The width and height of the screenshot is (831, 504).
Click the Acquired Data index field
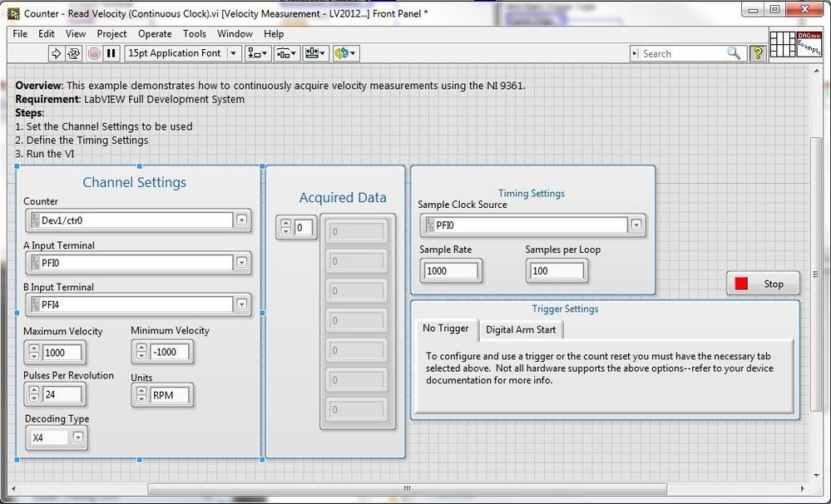(303, 228)
